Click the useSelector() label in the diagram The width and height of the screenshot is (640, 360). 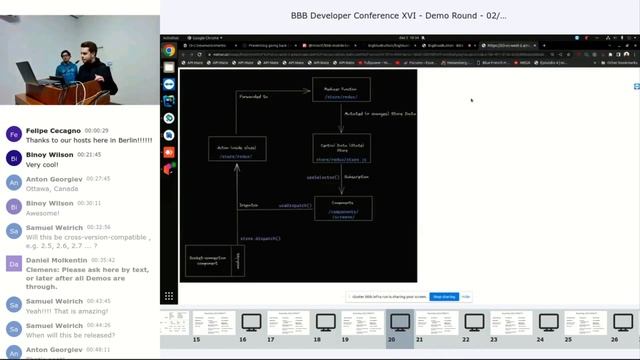323,177
